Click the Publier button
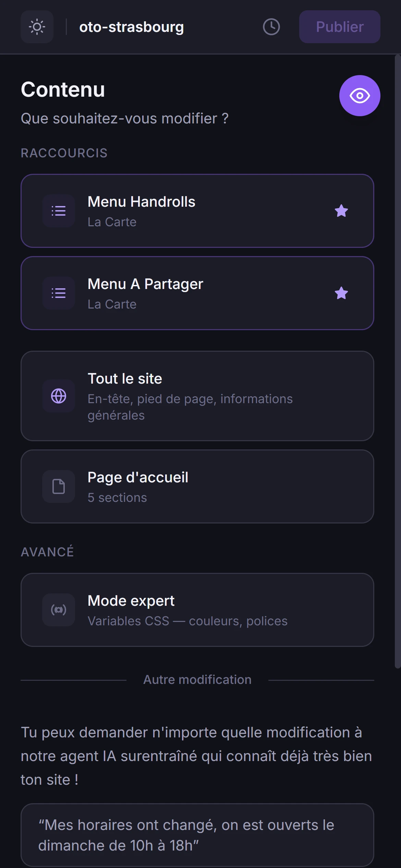Image resolution: width=401 pixels, height=868 pixels. [339, 27]
